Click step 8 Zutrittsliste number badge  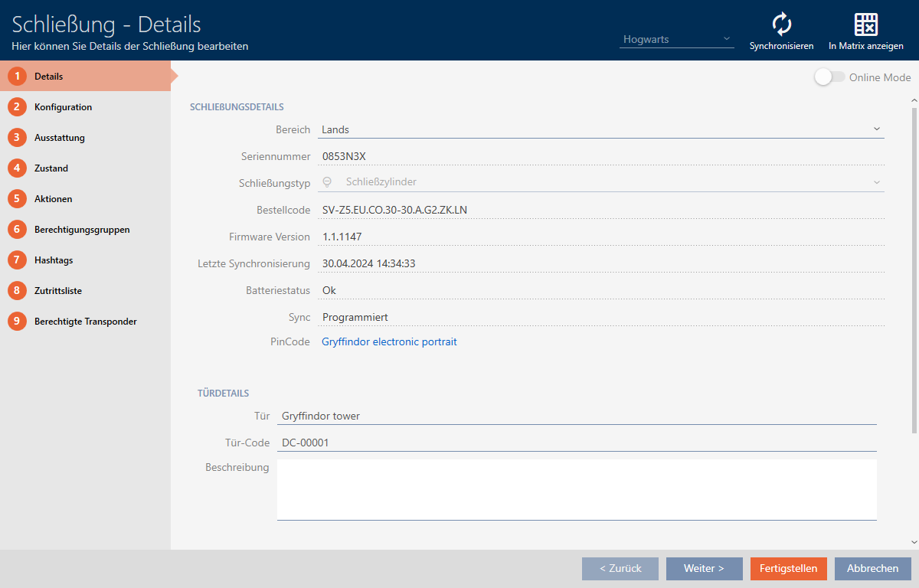pos(17,291)
